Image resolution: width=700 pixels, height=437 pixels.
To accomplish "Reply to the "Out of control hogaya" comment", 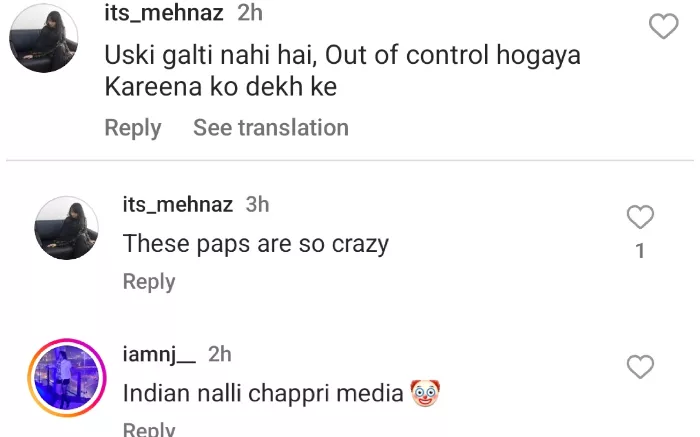I will 132,128.
